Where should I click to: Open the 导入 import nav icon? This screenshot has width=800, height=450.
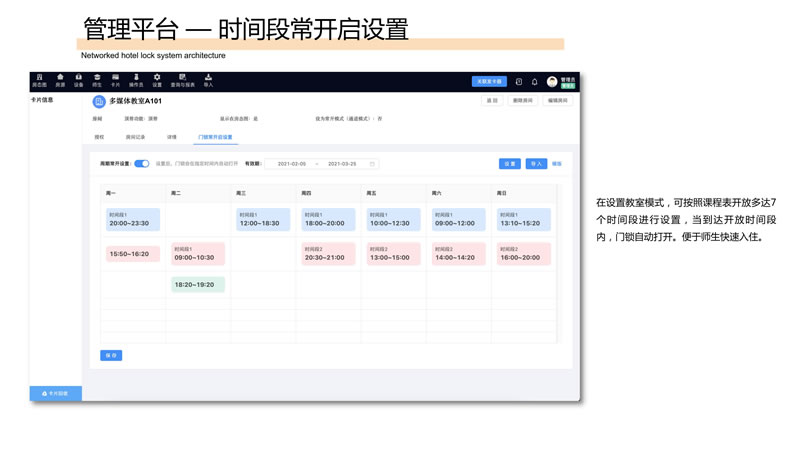click(x=208, y=81)
